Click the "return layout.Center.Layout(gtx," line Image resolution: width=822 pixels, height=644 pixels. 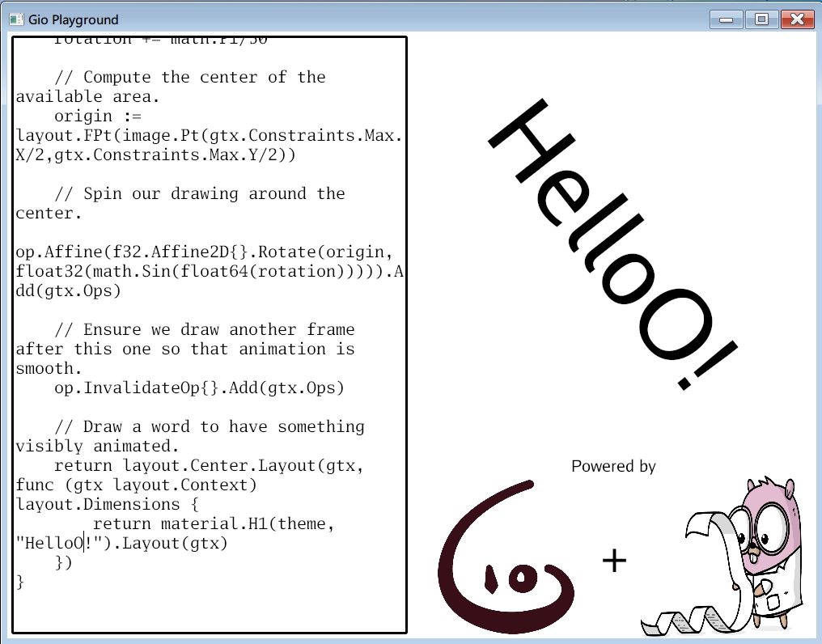[209, 466]
